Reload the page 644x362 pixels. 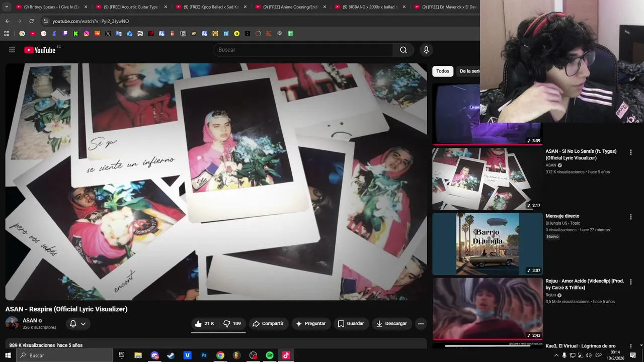pyautogui.click(x=31, y=21)
